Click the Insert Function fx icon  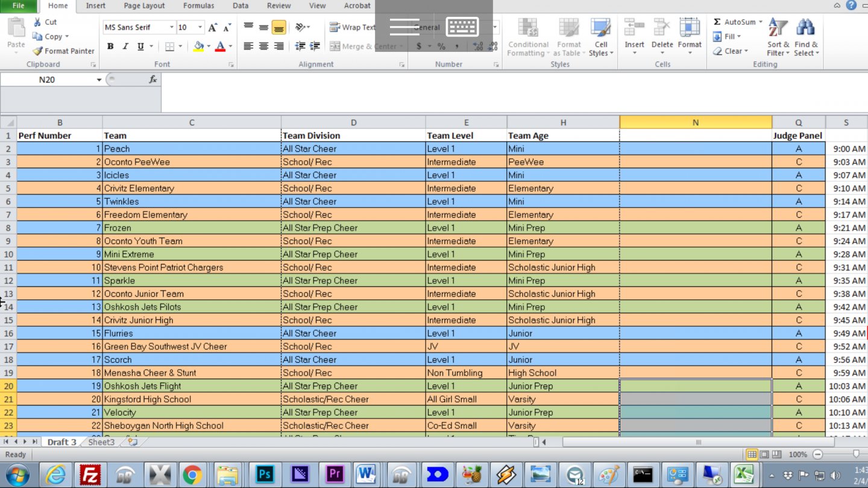(x=153, y=80)
